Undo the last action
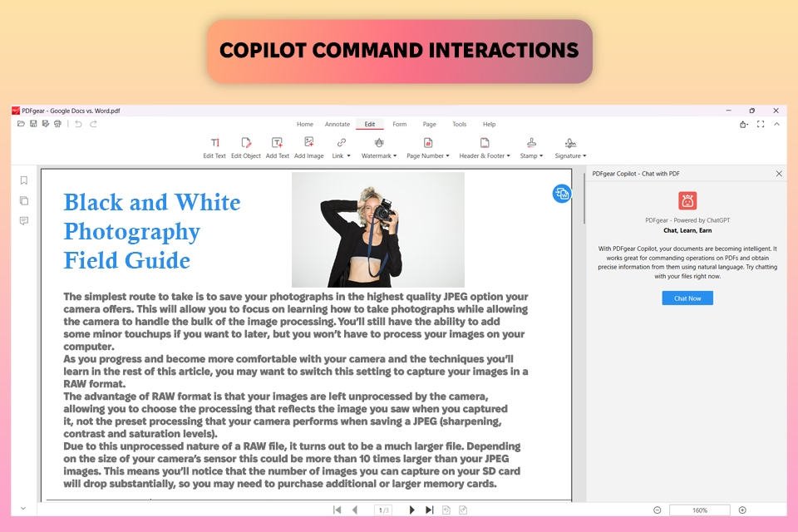The height and width of the screenshot is (532, 798). click(78, 124)
